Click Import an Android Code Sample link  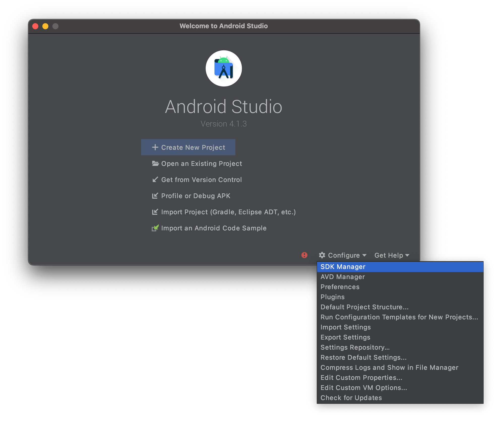[214, 228]
